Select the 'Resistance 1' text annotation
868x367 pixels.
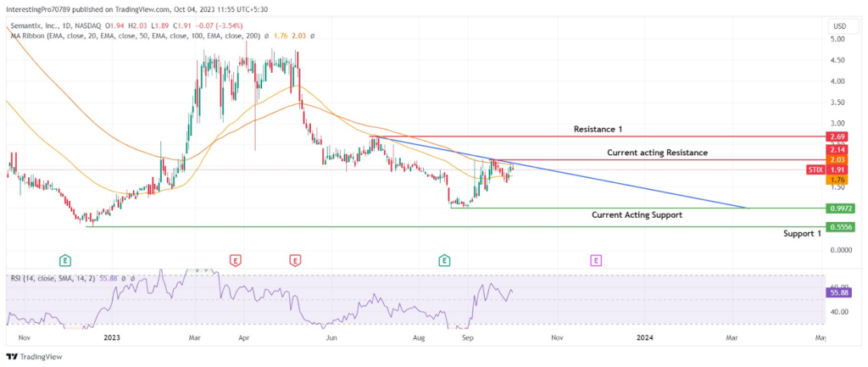click(598, 129)
